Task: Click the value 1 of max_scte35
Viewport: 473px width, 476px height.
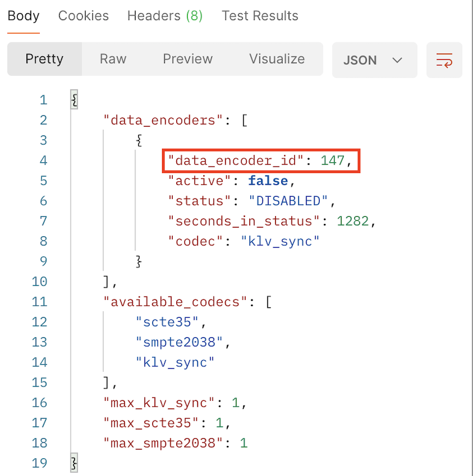Action: pyautogui.click(x=219, y=423)
